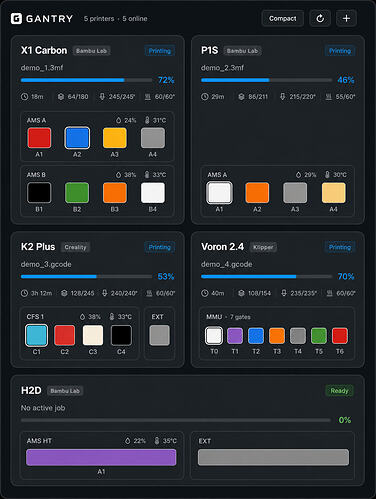The width and height of the screenshot is (376, 499).
Task: Click X1 Carbon bed temperature icon
Action: [148, 97]
